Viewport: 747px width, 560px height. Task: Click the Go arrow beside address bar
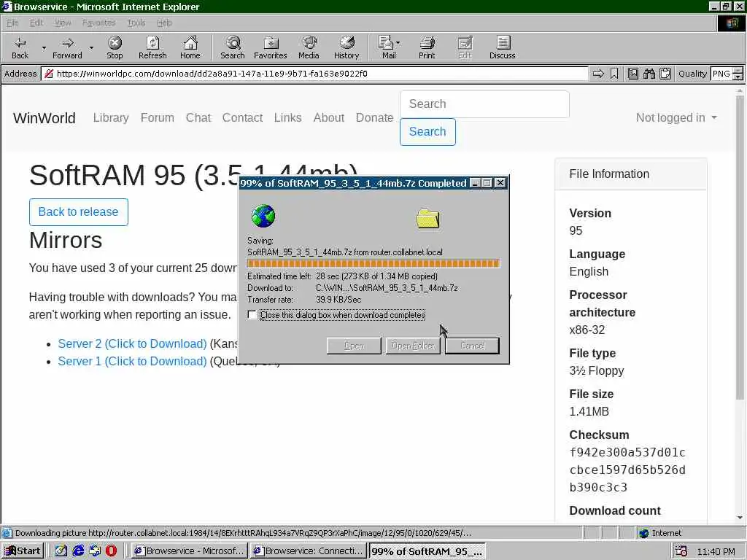coord(598,74)
